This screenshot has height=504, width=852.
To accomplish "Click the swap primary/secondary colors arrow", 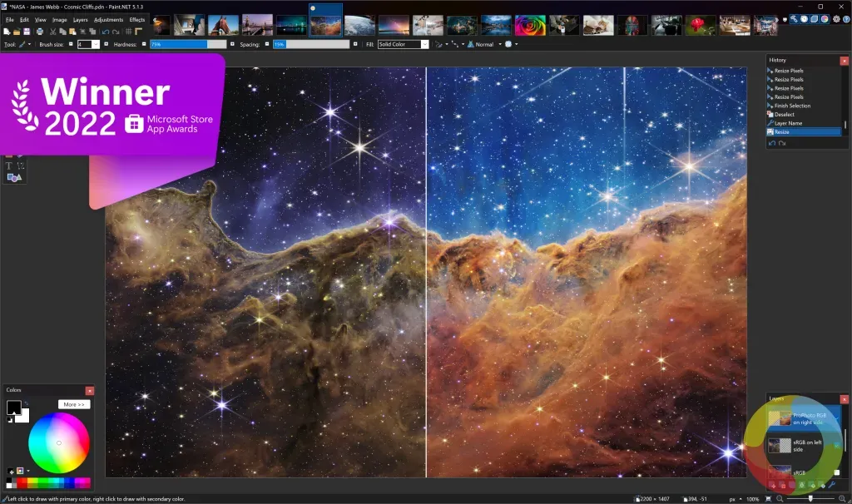I will tap(26, 403).
